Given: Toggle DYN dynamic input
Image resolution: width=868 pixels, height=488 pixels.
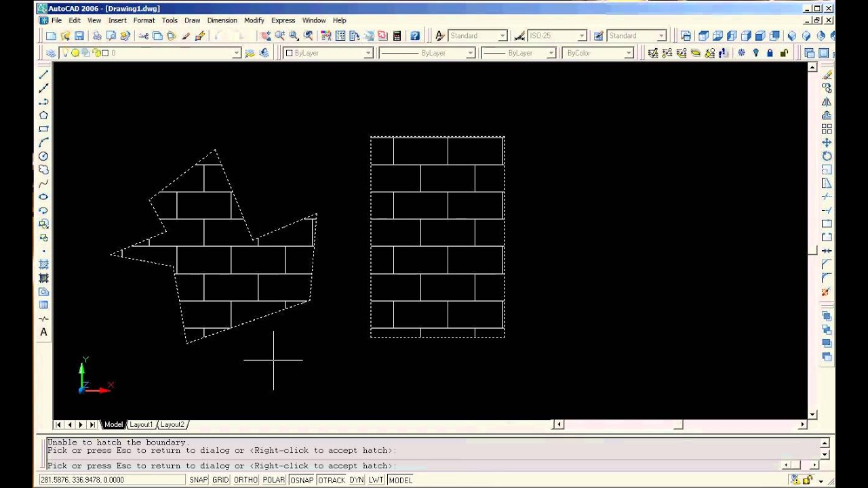Looking at the screenshot, I should [357, 480].
